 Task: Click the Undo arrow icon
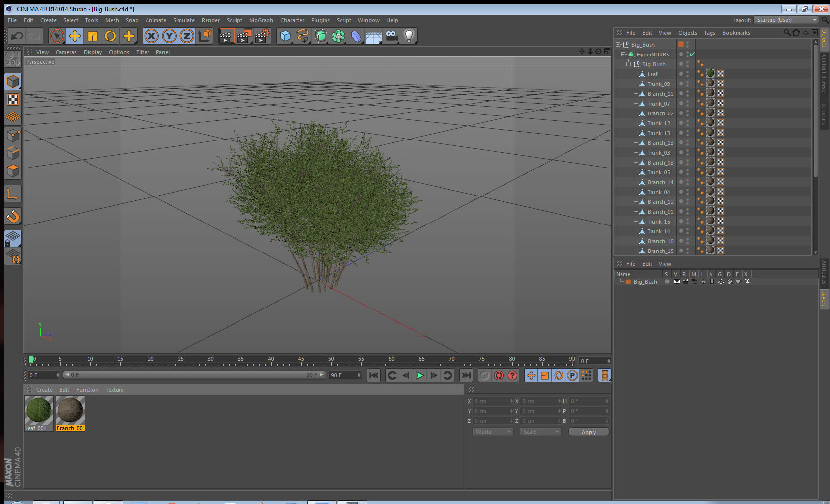[x=17, y=36]
